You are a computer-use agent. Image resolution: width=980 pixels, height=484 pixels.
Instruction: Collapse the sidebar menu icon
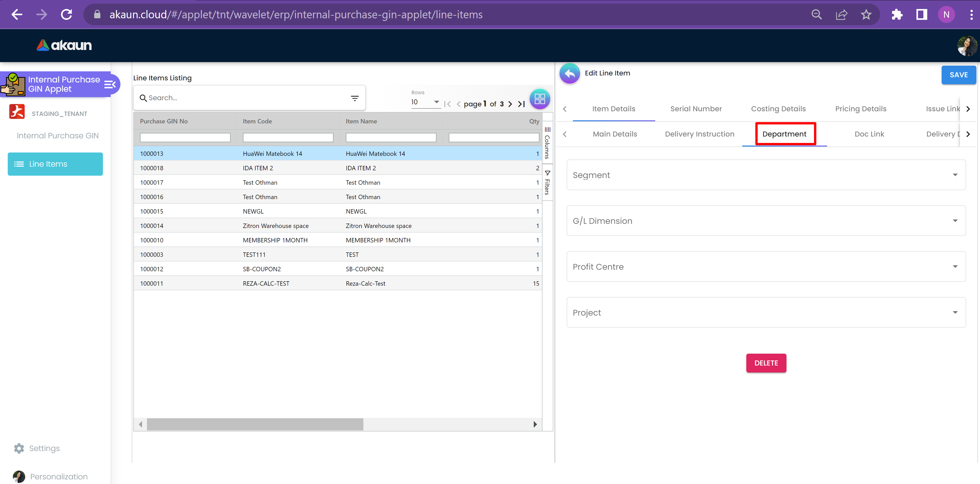[110, 84]
